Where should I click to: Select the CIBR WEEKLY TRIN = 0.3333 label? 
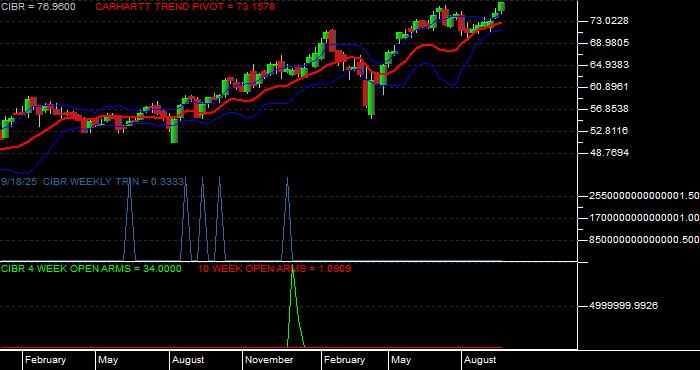tap(113, 182)
